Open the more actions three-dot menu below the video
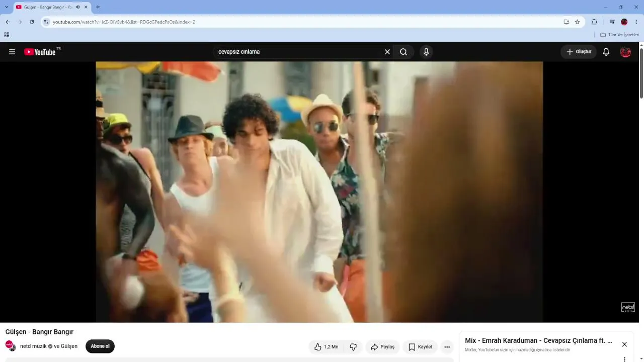 point(447,347)
